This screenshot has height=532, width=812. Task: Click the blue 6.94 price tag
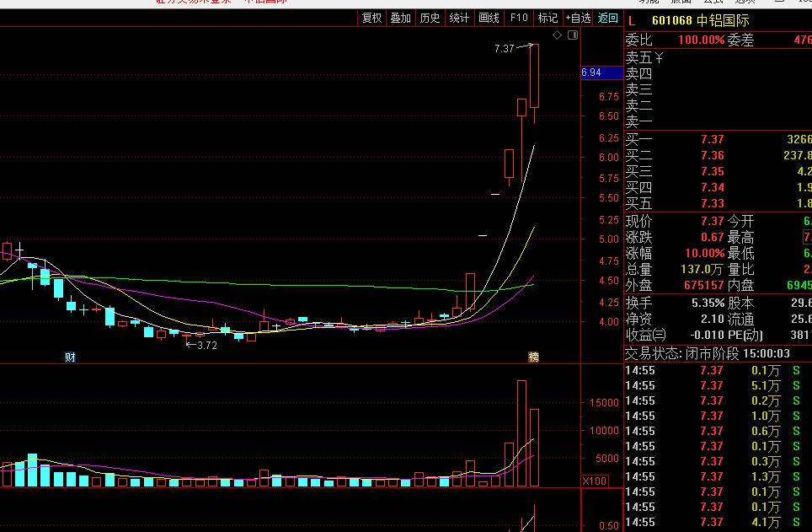(x=601, y=73)
